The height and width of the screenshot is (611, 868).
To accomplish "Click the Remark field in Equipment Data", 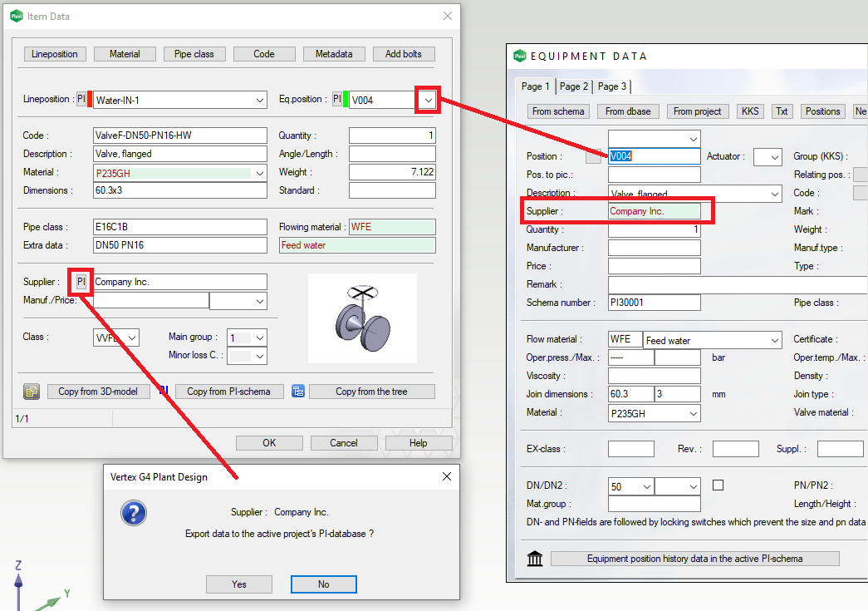I will tap(738, 284).
